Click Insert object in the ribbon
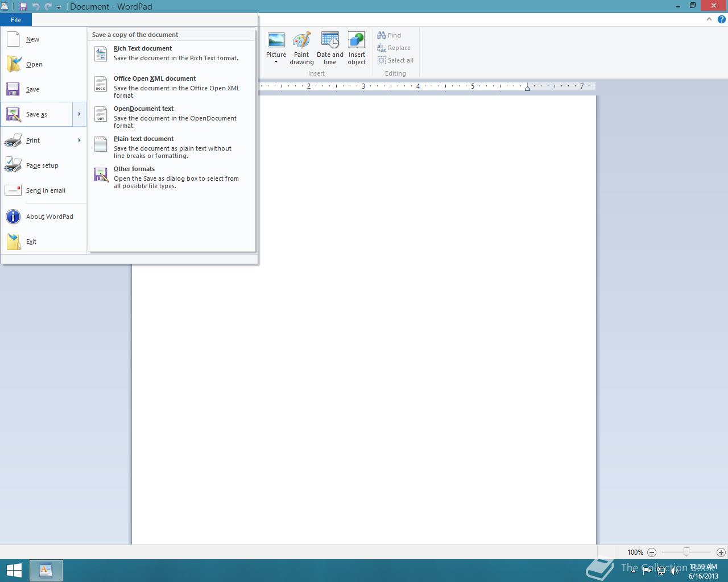The width and height of the screenshot is (728, 582). tap(357, 49)
